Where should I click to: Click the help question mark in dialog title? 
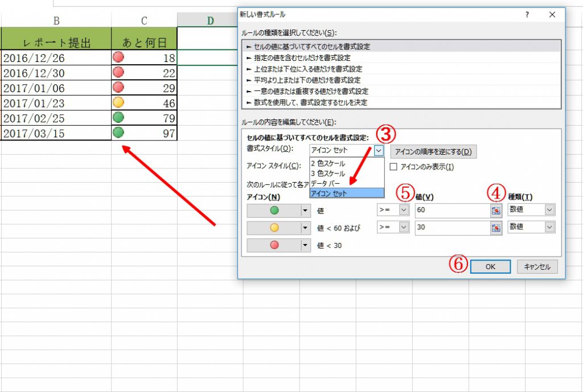pyautogui.click(x=526, y=14)
